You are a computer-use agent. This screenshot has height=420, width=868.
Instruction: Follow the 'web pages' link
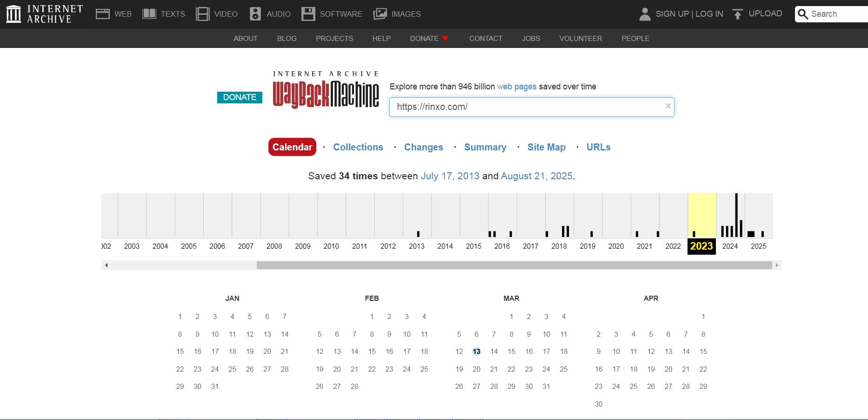[517, 87]
